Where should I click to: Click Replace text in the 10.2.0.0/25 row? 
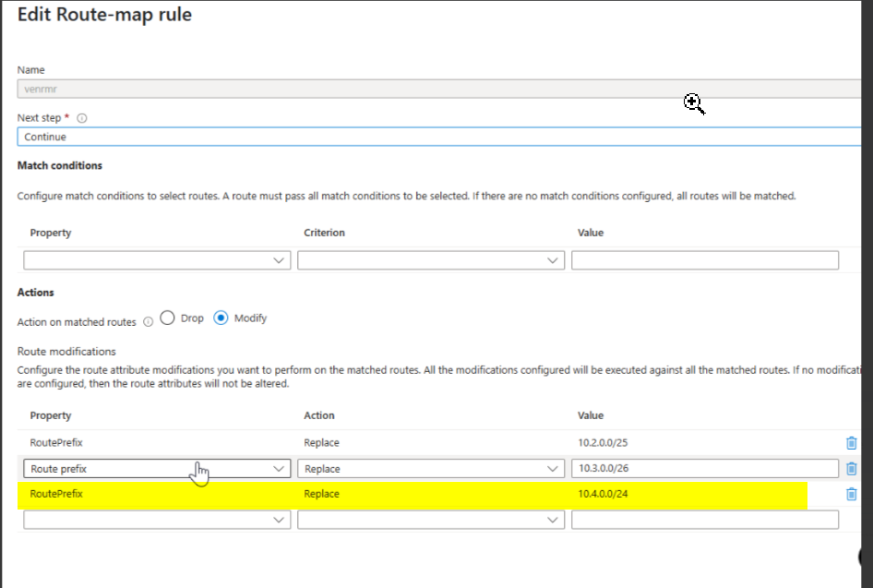321,443
